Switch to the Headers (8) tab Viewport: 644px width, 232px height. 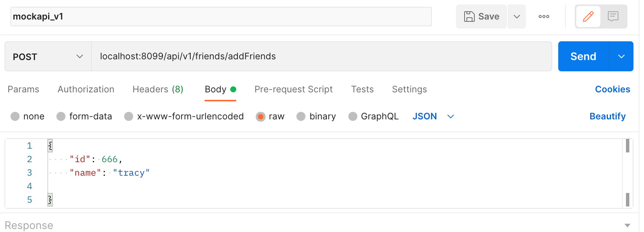click(158, 89)
